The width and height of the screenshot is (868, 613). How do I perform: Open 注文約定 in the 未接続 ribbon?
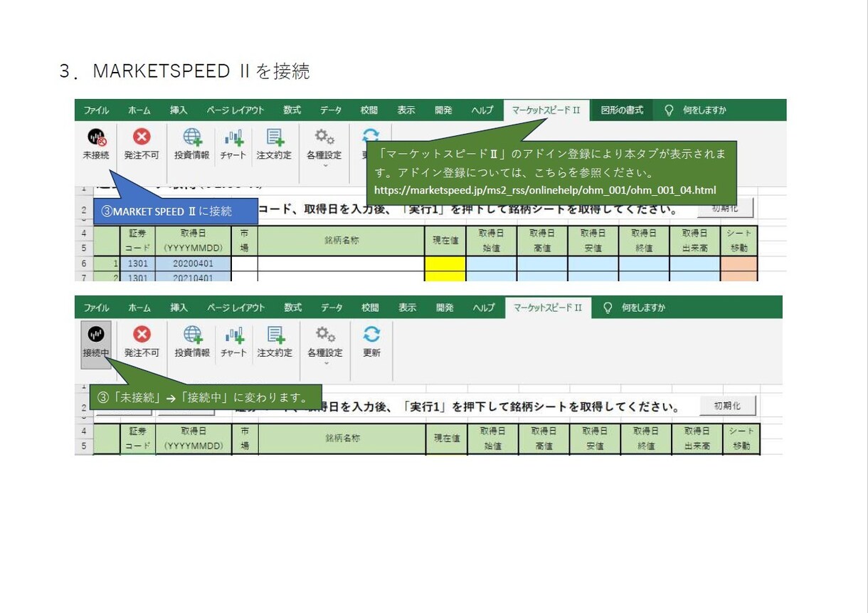(x=275, y=145)
